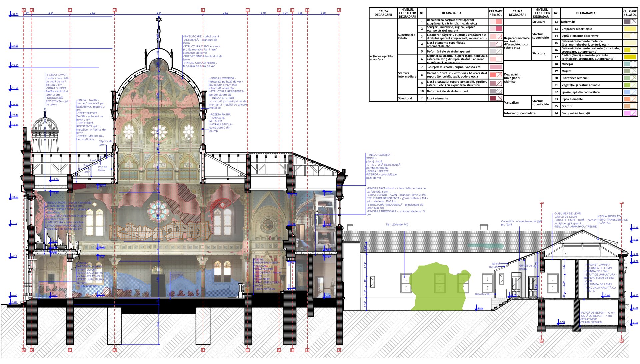Click the pink 'Decopertări fundații' legend swatch

[630, 113]
